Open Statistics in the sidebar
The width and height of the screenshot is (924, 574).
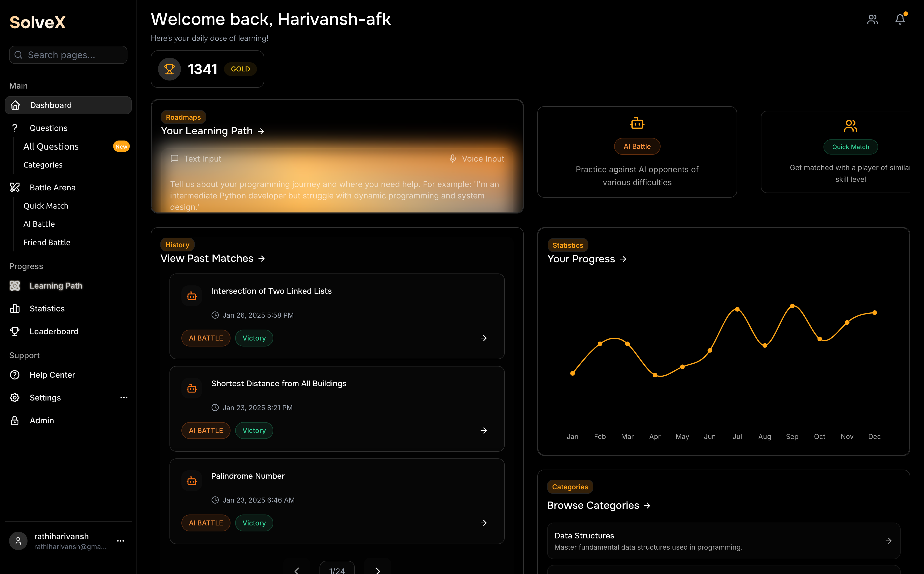point(47,309)
